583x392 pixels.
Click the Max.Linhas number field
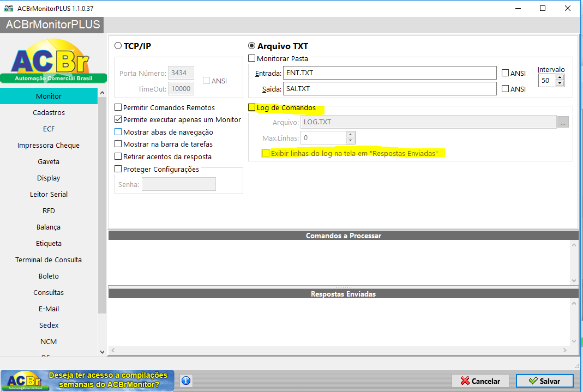tap(323, 138)
